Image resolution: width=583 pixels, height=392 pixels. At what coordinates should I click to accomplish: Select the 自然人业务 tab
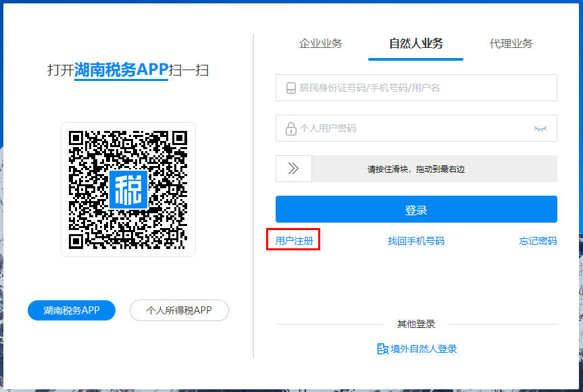point(415,43)
